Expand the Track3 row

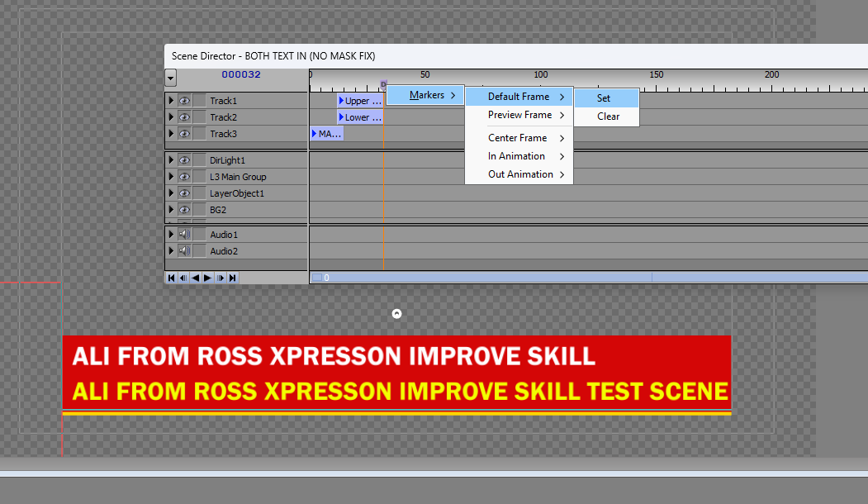pyautogui.click(x=171, y=134)
